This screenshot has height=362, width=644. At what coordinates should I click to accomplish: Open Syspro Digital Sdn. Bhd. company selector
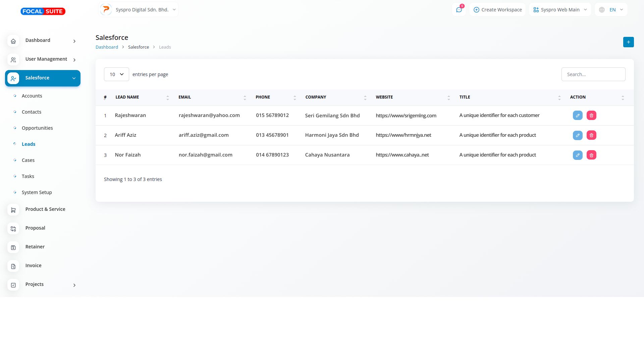pos(139,10)
